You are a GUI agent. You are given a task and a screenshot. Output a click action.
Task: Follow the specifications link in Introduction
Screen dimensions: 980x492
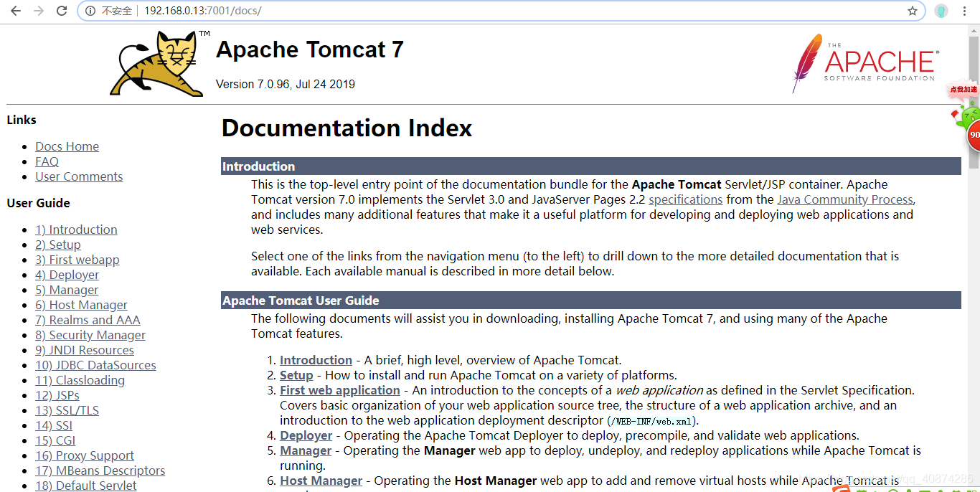point(685,199)
